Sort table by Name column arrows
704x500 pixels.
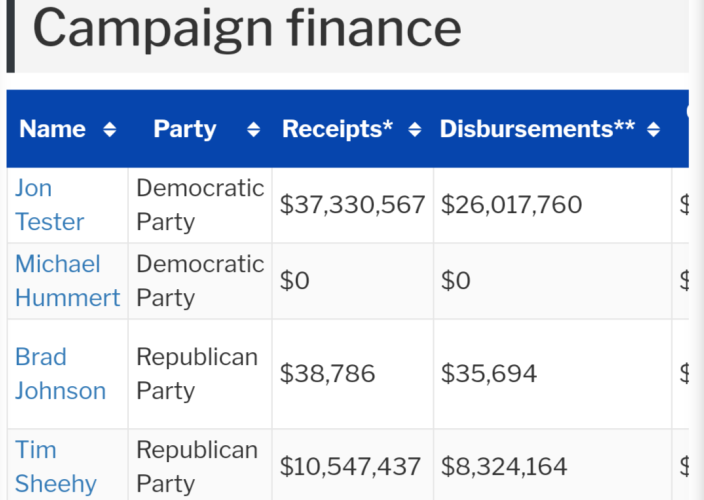click(110, 130)
